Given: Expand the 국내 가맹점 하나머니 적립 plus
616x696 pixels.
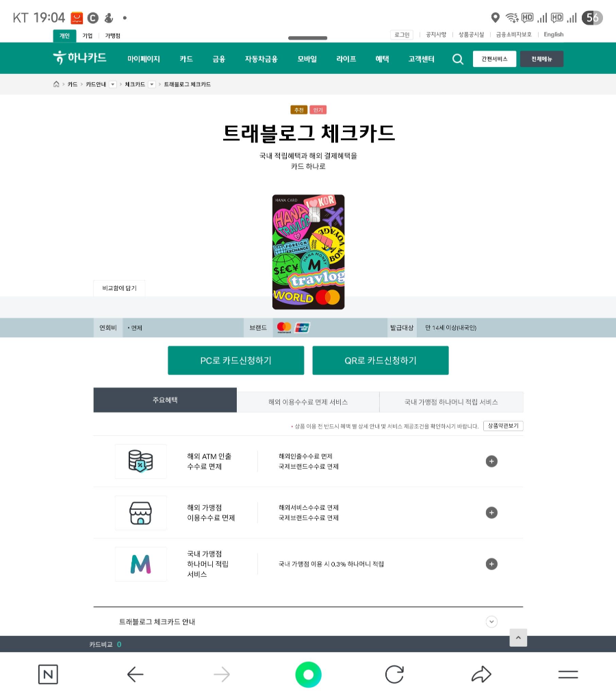Looking at the screenshot, I should pos(491,564).
